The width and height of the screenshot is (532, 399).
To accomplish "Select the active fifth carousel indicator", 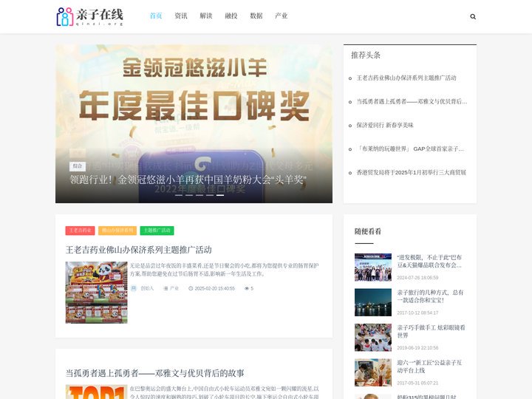I will coord(220,195).
